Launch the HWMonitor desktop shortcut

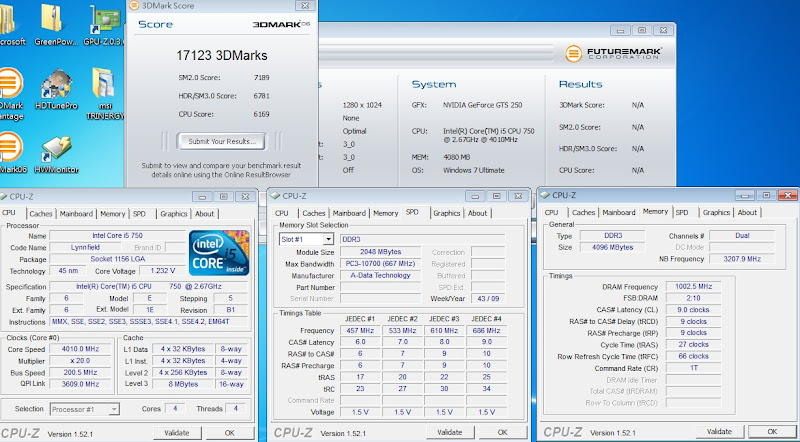coord(56,154)
